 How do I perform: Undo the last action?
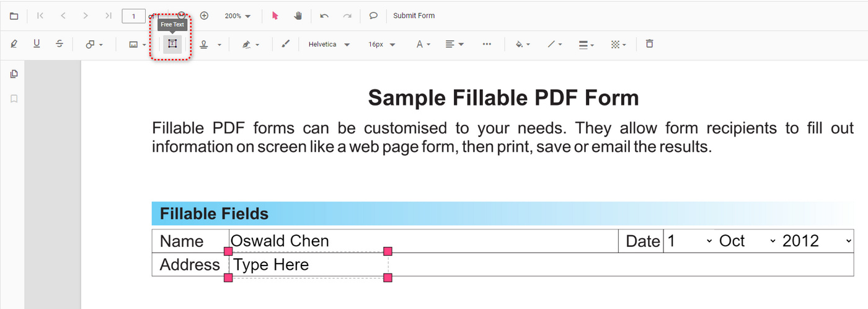(324, 16)
